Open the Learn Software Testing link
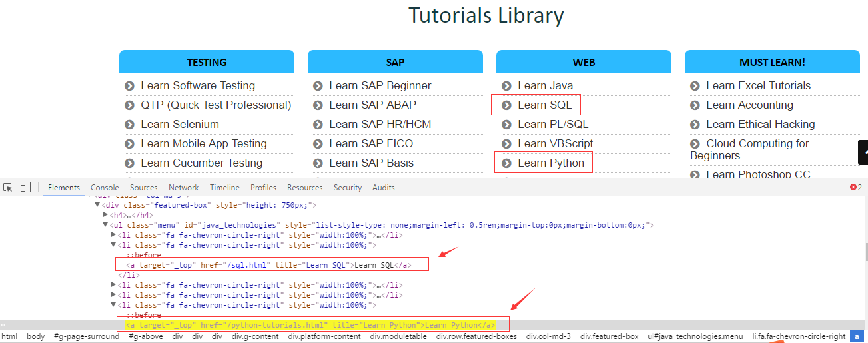Screen dimensions: 868x343 click(x=198, y=86)
